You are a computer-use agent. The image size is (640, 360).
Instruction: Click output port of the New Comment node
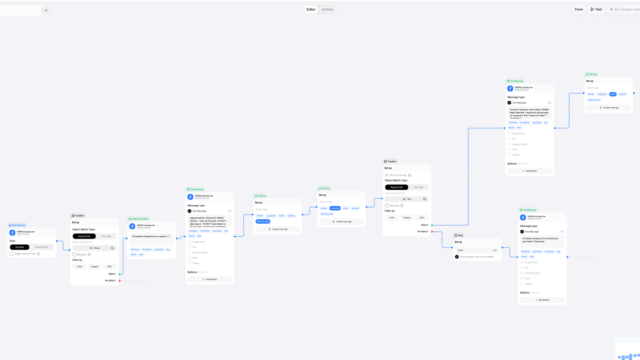pos(57,241)
